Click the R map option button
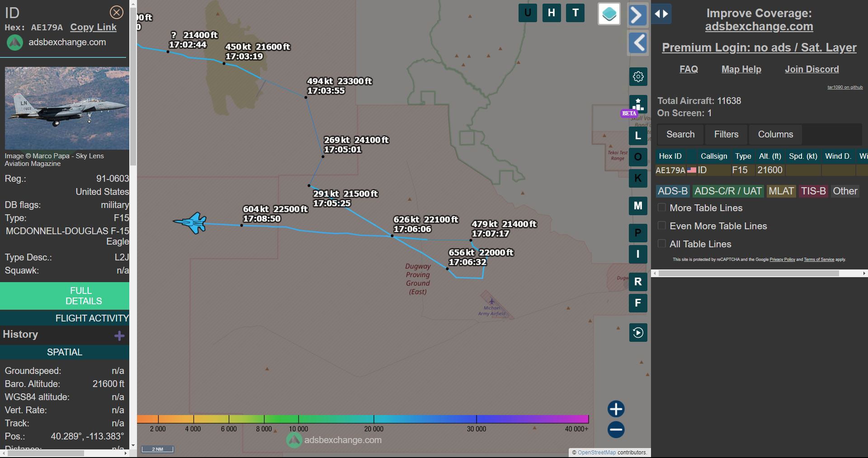Image resolution: width=868 pixels, height=458 pixels. pyautogui.click(x=638, y=282)
